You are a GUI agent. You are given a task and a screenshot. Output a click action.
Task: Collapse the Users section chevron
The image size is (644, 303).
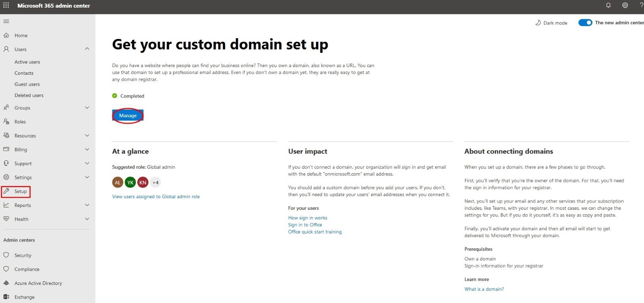(x=87, y=49)
